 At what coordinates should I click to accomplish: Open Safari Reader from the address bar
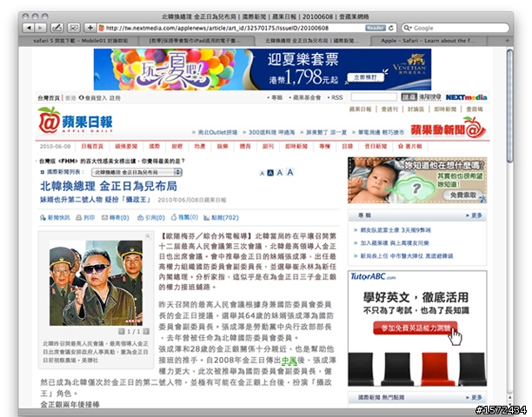pos(376,28)
